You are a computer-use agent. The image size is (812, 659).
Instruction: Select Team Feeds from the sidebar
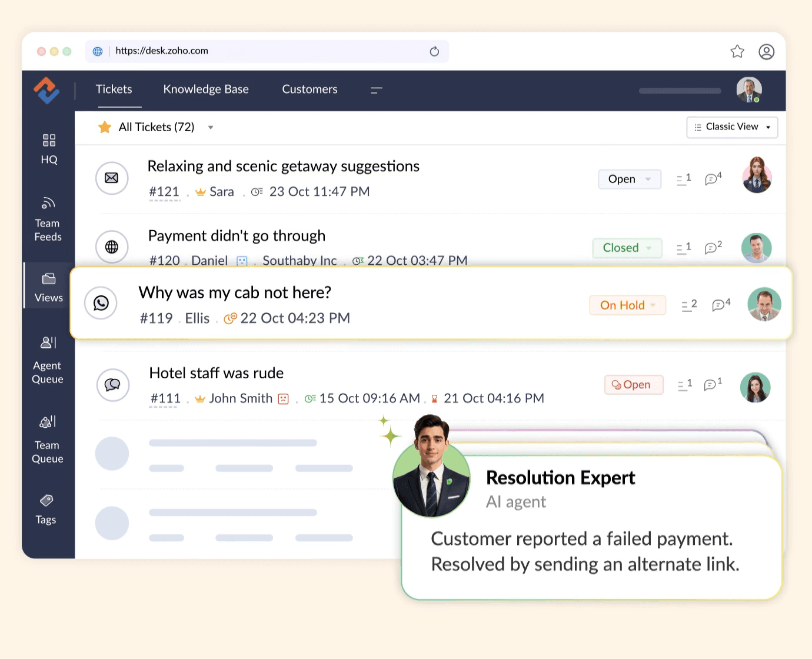point(48,218)
